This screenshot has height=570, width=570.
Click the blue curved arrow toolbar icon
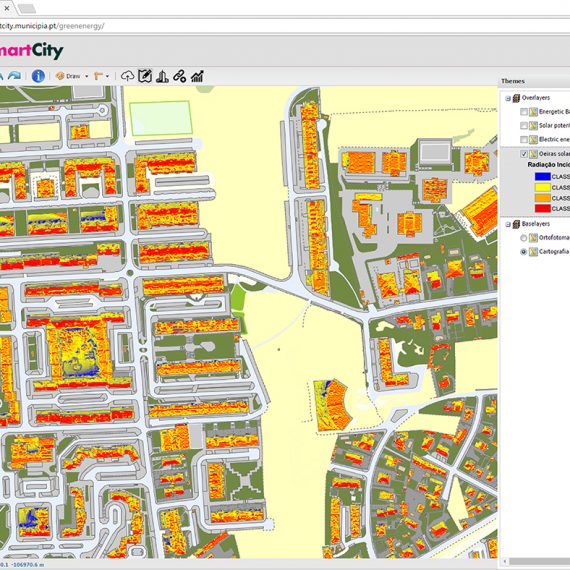click(x=15, y=76)
